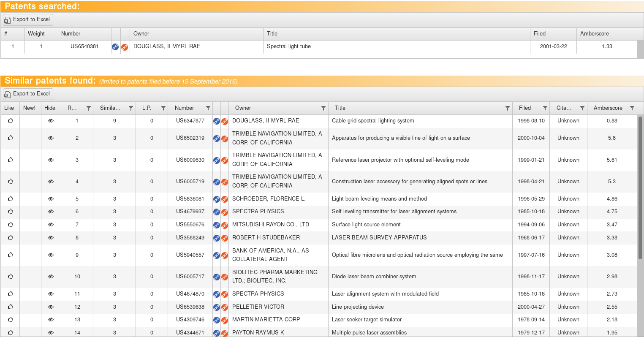Open Citations column filter dropdown
The width and height of the screenshot is (644, 337).
(x=582, y=109)
